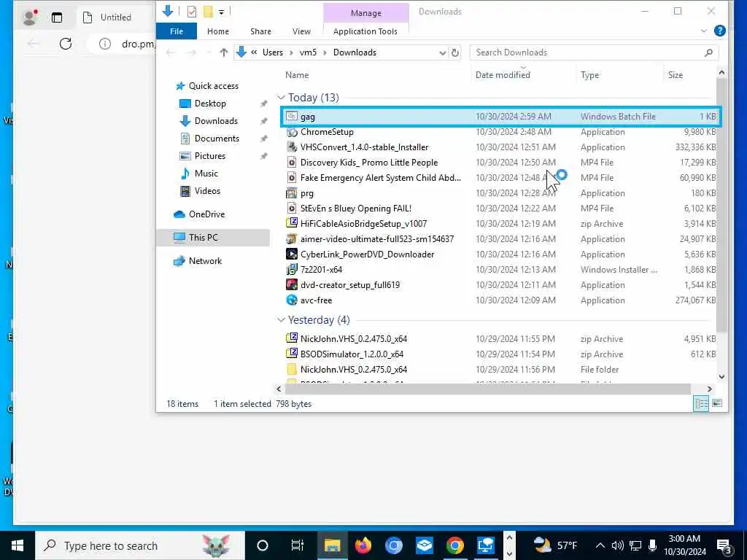Viewport: 747px width, 560px height.
Task: Click the Cortana circle icon
Action: [263, 545]
